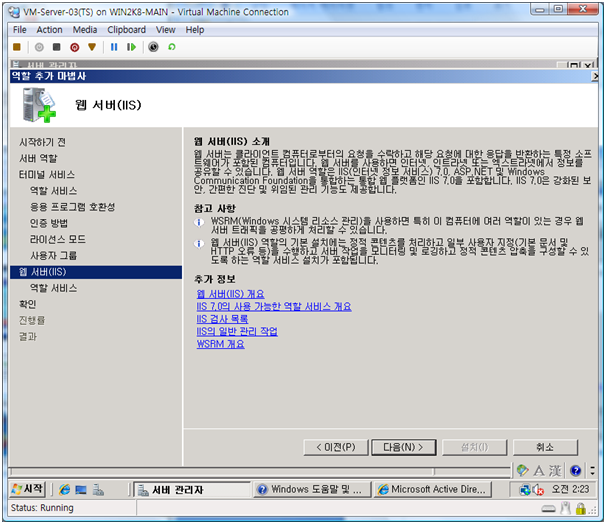Select 라이선스 모드 step
This screenshot has width=606, height=524.
point(58,240)
